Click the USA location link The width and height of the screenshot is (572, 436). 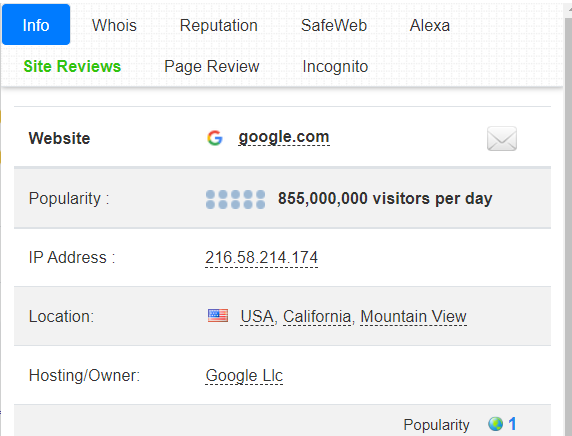point(257,316)
